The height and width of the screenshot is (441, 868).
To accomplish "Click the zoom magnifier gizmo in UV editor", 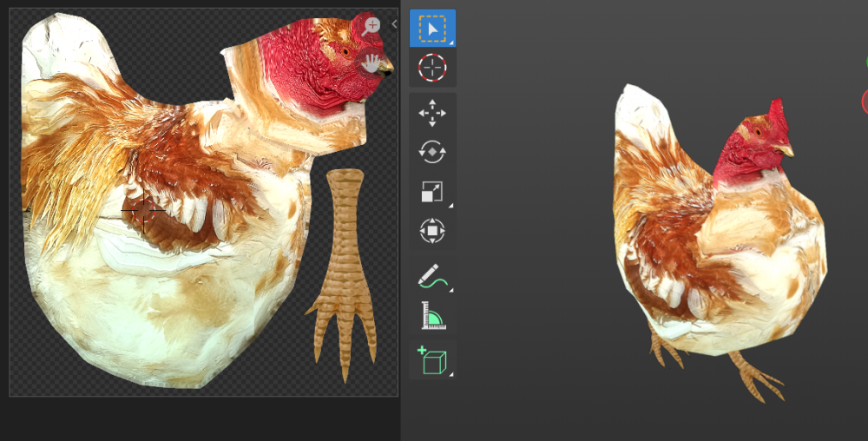I will click(372, 25).
